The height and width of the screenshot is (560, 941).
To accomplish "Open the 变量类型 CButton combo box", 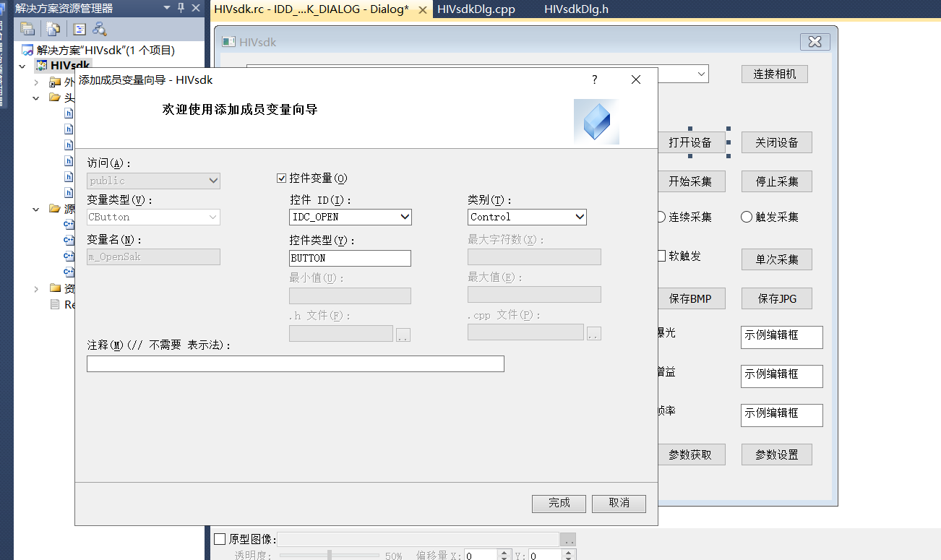I will 153,217.
